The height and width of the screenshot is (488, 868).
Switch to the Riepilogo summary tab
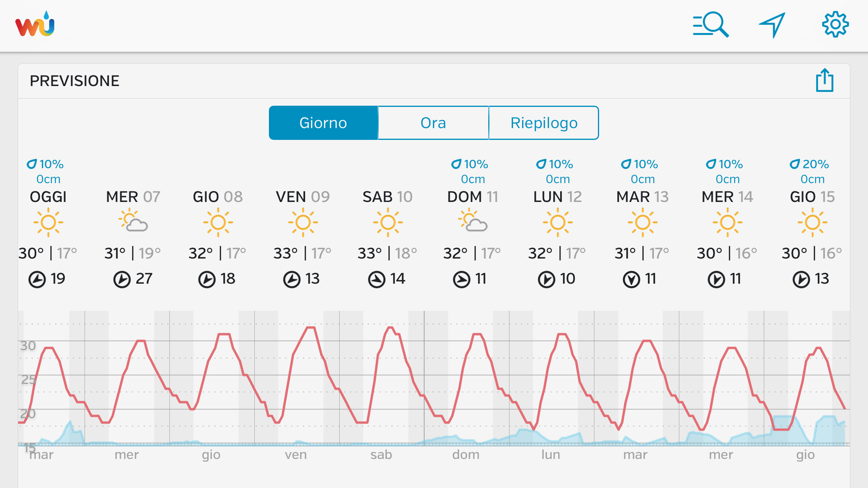point(544,123)
